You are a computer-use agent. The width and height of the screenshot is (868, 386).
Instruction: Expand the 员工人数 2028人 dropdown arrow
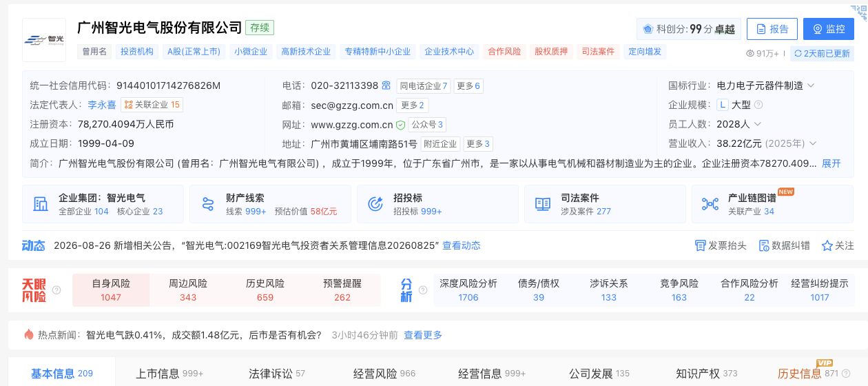(757, 124)
